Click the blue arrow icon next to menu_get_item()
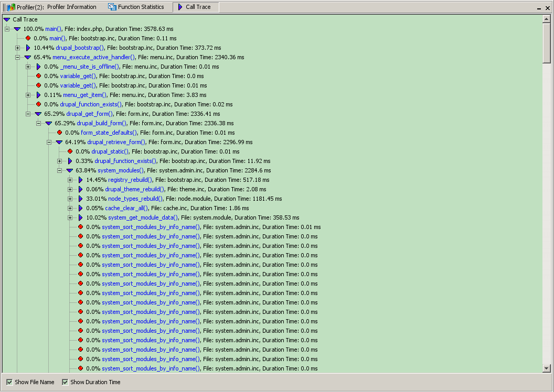 [x=38, y=95]
